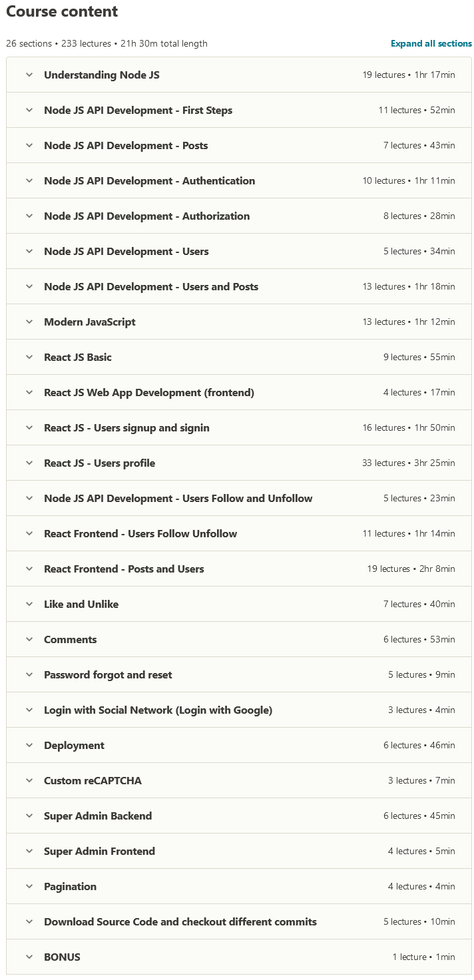Expand the Pagination section chevron

tap(29, 886)
